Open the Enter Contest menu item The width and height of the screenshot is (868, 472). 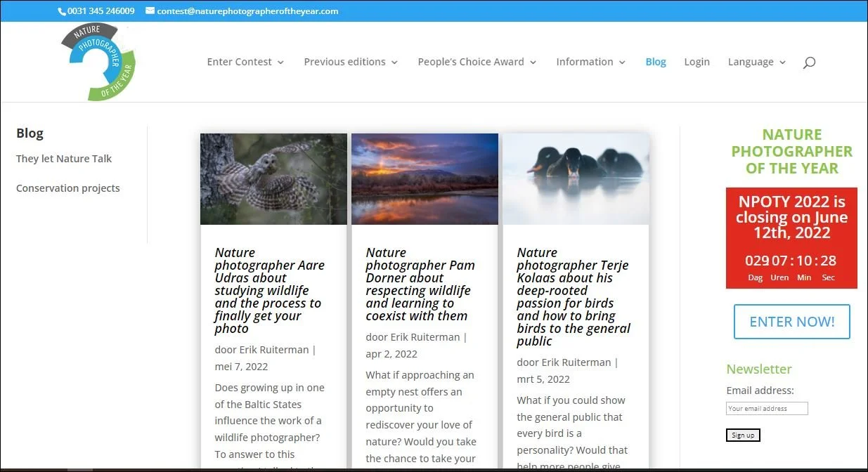tap(239, 62)
